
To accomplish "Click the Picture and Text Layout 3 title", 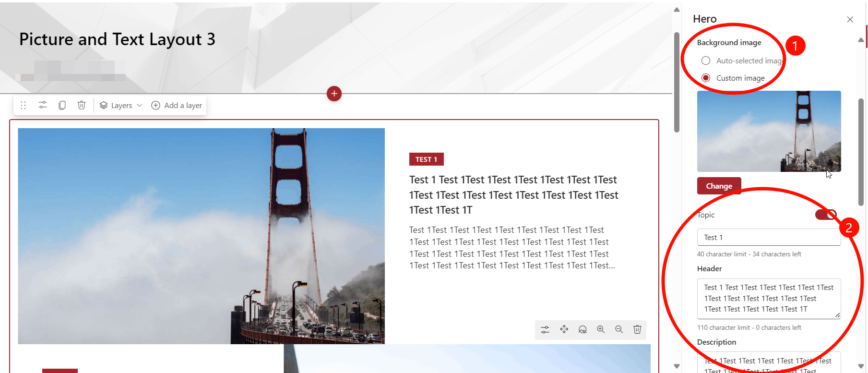I will click(x=117, y=39).
